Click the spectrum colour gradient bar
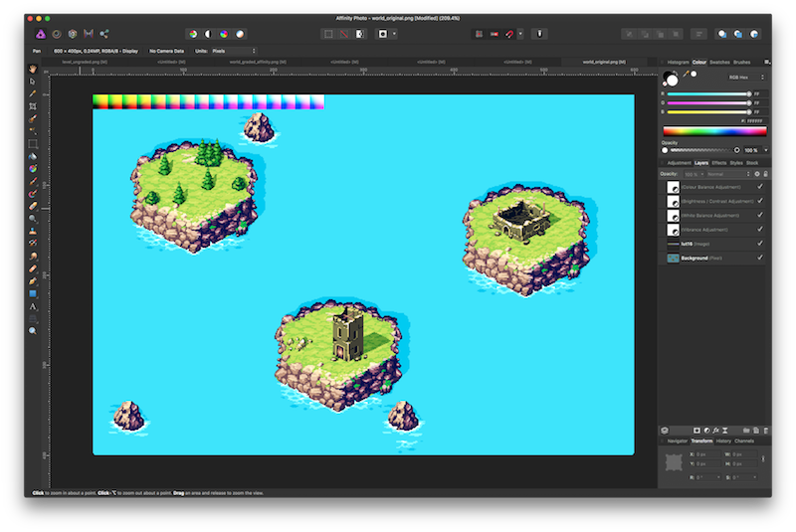 pyautogui.click(x=714, y=130)
